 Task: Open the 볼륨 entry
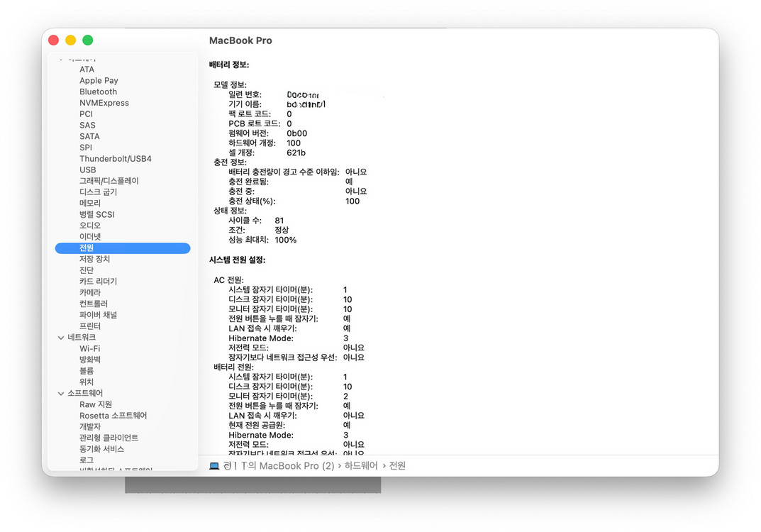[x=86, y=371]
